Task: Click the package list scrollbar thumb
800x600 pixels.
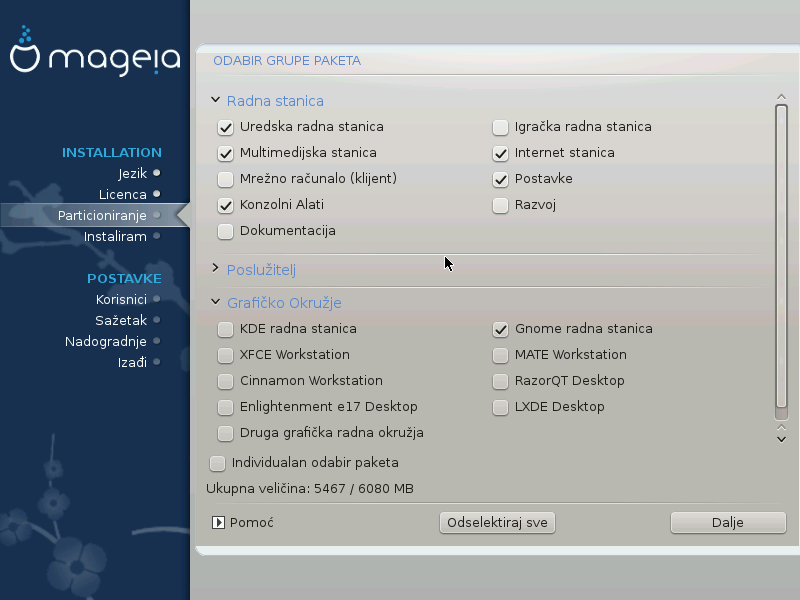Action: point(781,255)
